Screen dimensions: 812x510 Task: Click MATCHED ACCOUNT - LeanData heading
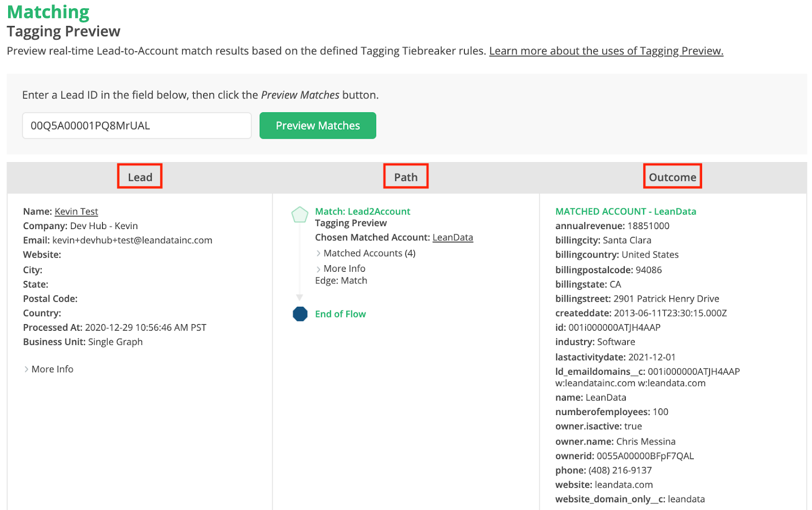click(x=626, y=211)
